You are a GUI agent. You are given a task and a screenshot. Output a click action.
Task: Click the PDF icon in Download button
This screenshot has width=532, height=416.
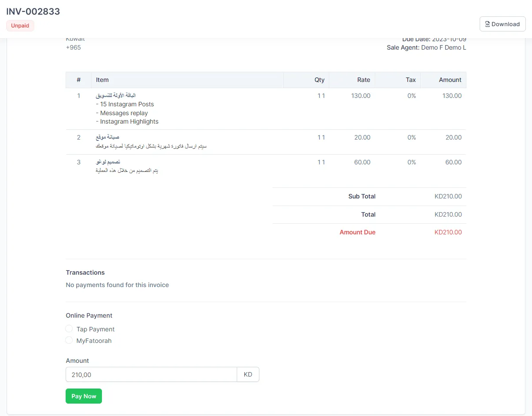pos(488,24)
